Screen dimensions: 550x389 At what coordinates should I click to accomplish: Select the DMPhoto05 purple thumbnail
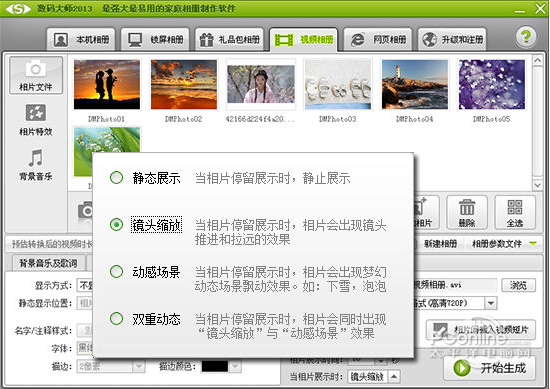point(492,85)
